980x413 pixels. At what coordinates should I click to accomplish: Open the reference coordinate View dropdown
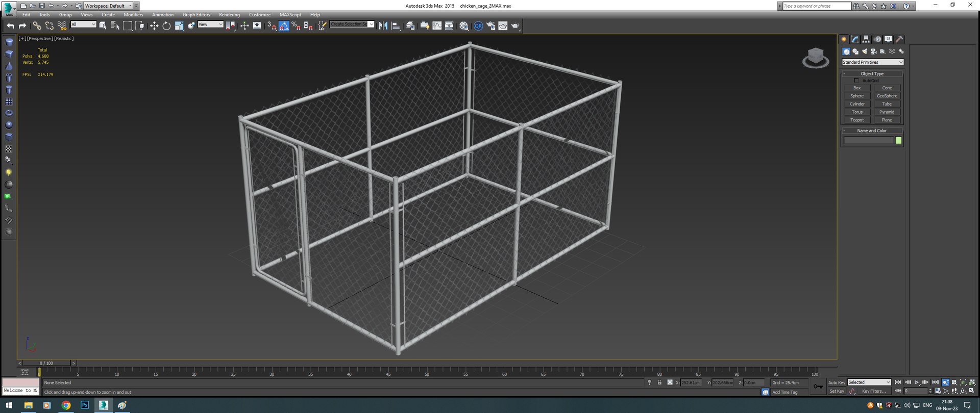(x=210, y=24)
